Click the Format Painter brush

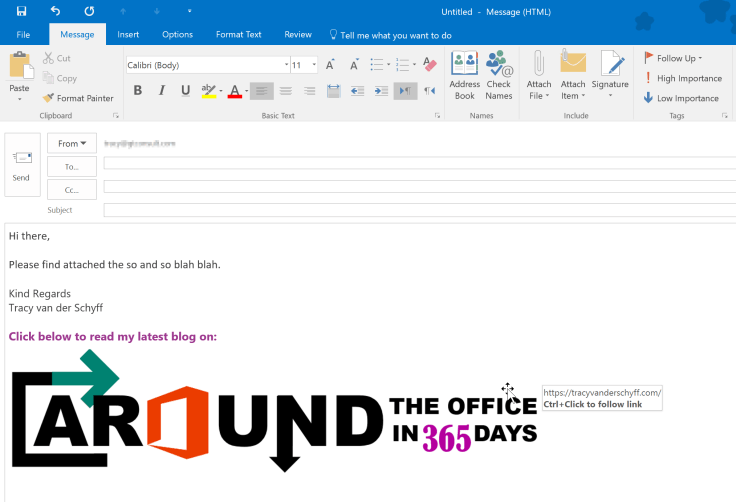click(x=77, y=98)
